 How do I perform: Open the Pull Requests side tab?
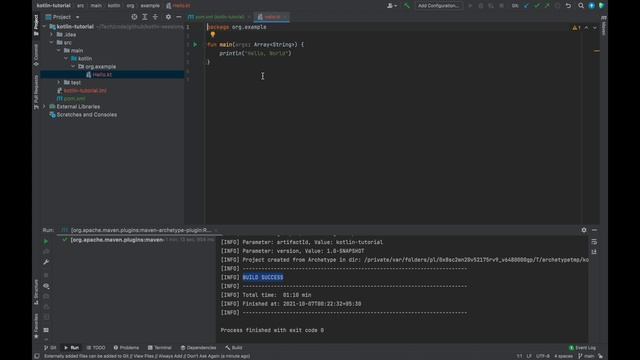tap(36, 92)
